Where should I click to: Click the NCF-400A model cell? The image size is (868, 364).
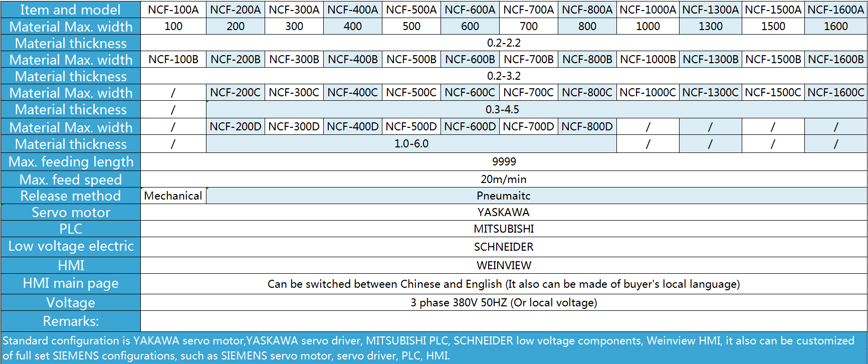click(x=353, y=10)
